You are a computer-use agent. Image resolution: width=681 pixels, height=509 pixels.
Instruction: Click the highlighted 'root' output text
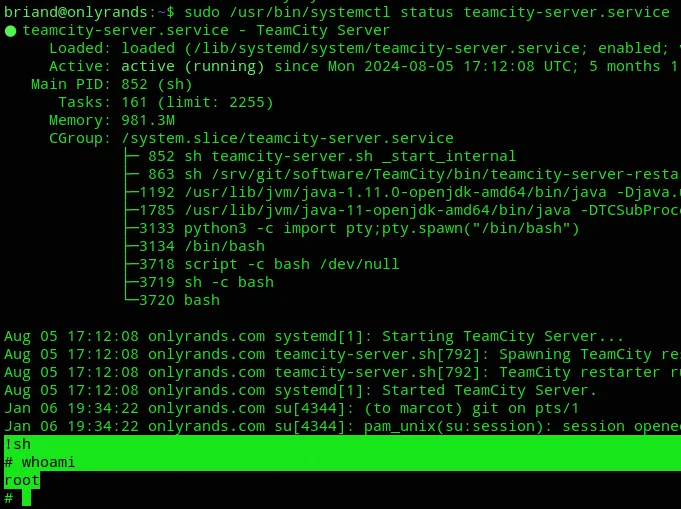[22, 480]
